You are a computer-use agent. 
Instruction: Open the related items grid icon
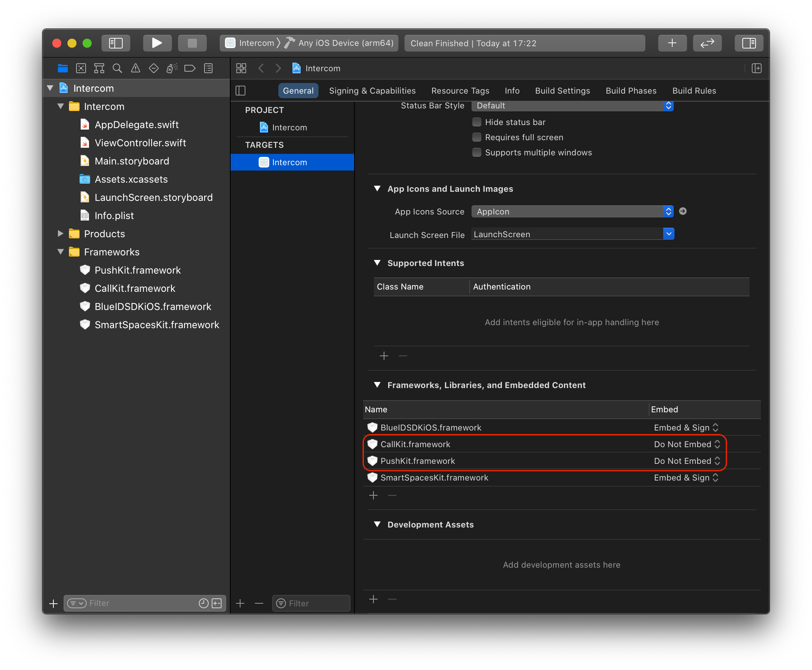click(241, 68)
